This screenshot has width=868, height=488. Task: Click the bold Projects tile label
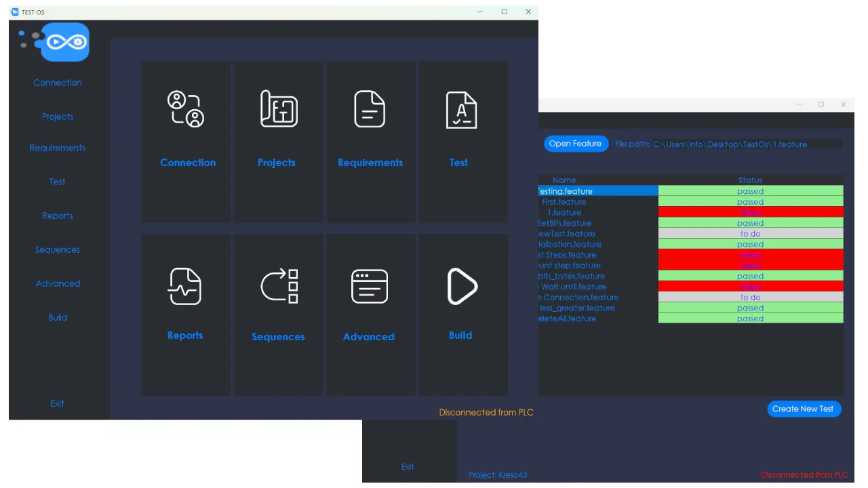click(277, 163)
